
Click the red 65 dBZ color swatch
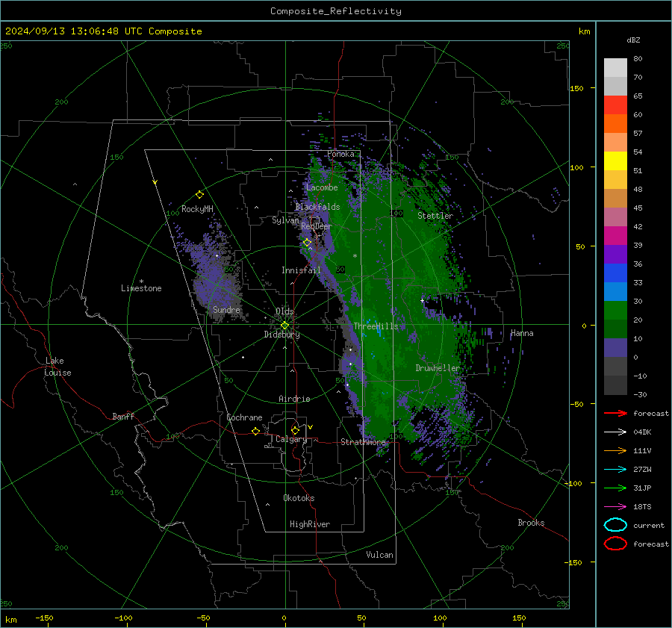pyautogui.click(x=615, y=105)
